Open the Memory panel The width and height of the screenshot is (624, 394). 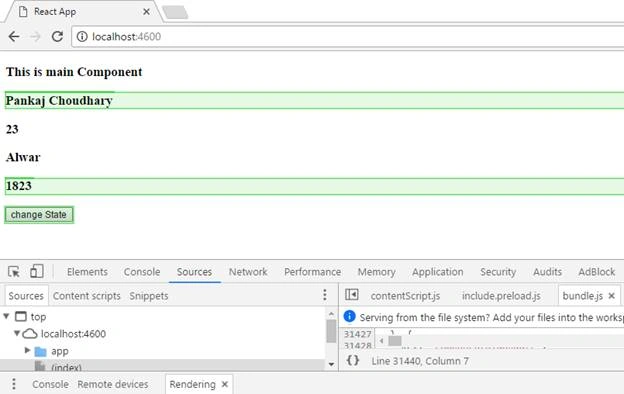click(376, 272)
